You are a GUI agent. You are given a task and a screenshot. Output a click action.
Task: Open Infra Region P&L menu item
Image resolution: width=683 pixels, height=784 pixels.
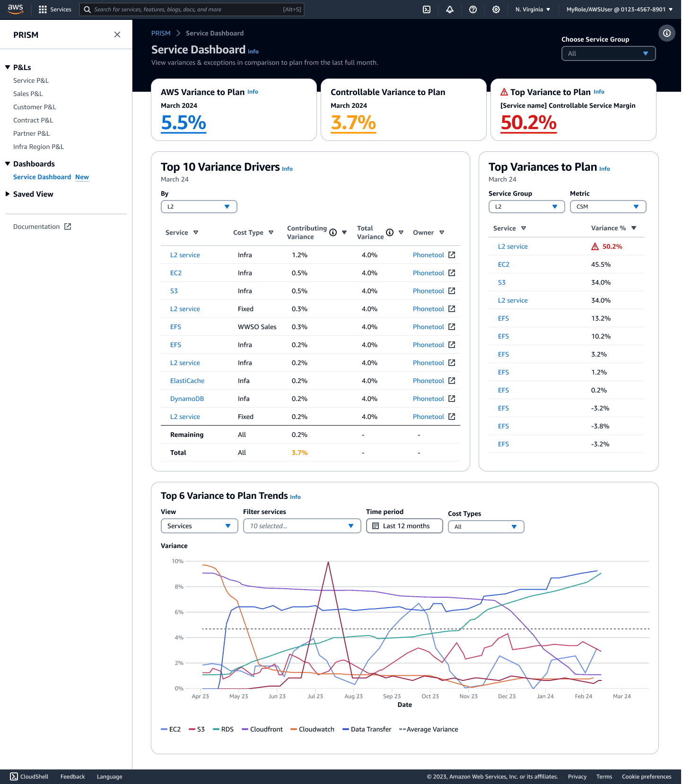click(38, 147)
